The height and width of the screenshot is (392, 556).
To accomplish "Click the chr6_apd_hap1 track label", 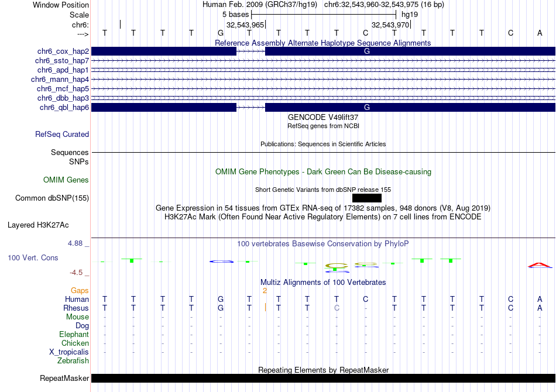I will [x=63, y=70].
